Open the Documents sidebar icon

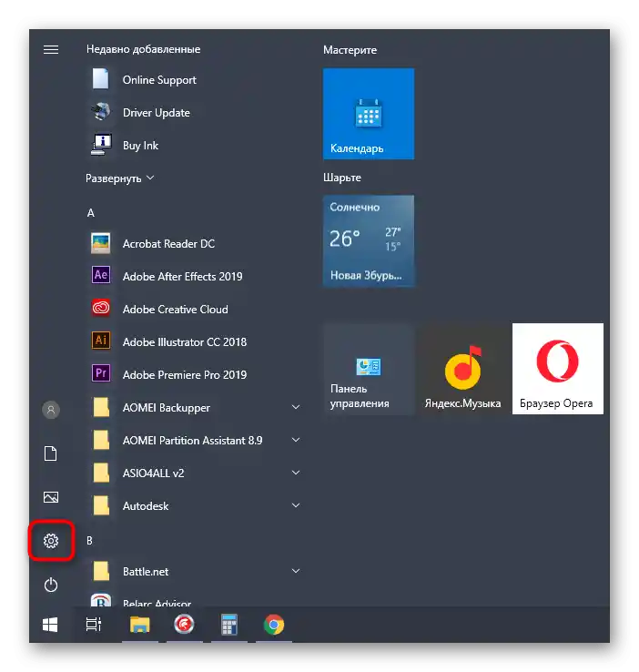click(51, 453)
